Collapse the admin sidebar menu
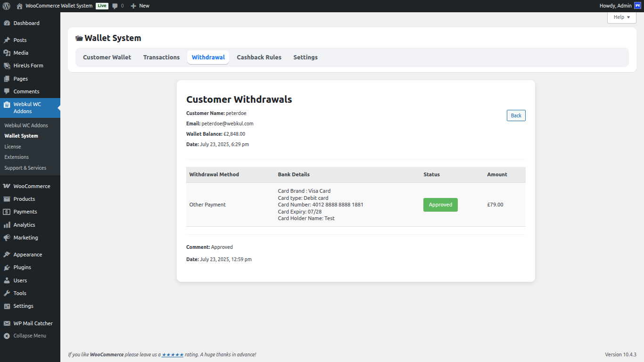644x362 pixels. click(7, 336)
